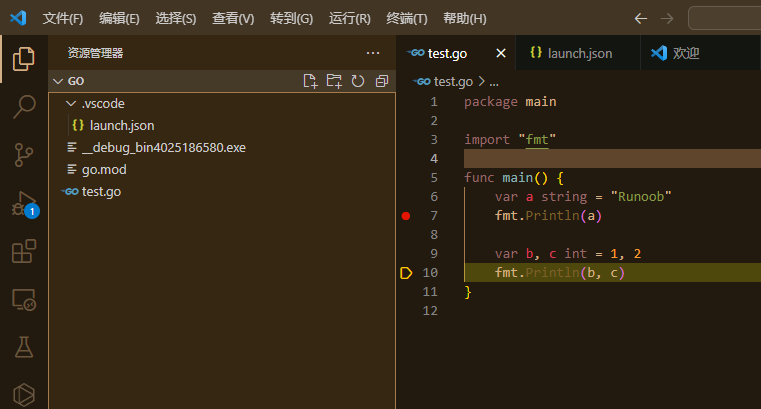Click fmt.Println(a) on line 7
The image size is (761, 409).
(x=548, y=216)
